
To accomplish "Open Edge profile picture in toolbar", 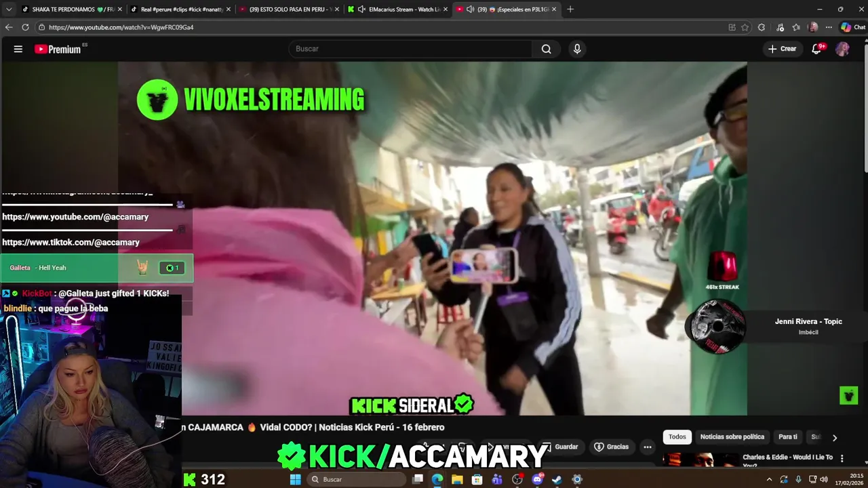I will tap(813, 27).
